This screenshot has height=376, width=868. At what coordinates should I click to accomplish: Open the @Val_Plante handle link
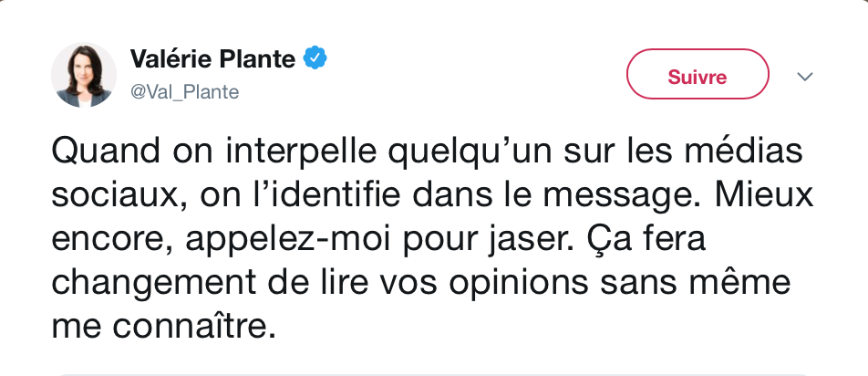pyautogui.click(x=184, y=92)
